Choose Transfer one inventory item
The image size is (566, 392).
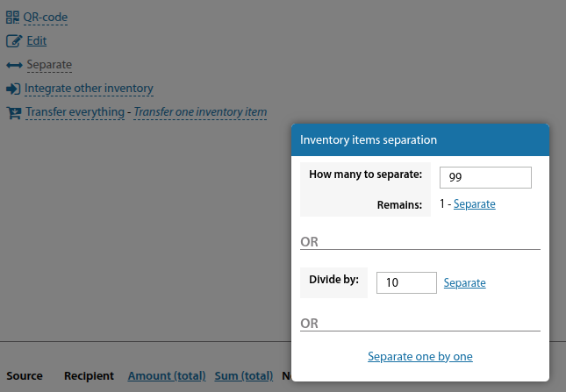pos(200,112)
